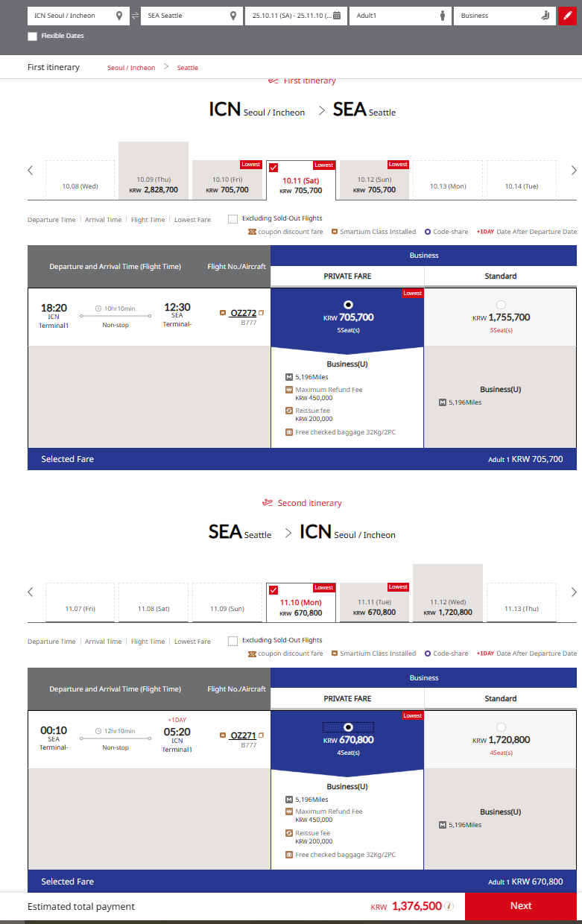This screenshot has width=582, height=924.
Task: Sort first itinerary by Departure Time
Action: pos(51,220)
